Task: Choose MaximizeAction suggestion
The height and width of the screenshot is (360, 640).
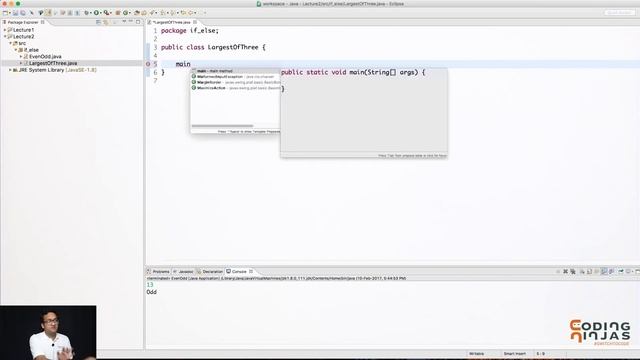Action: click(x=236, y=88)
